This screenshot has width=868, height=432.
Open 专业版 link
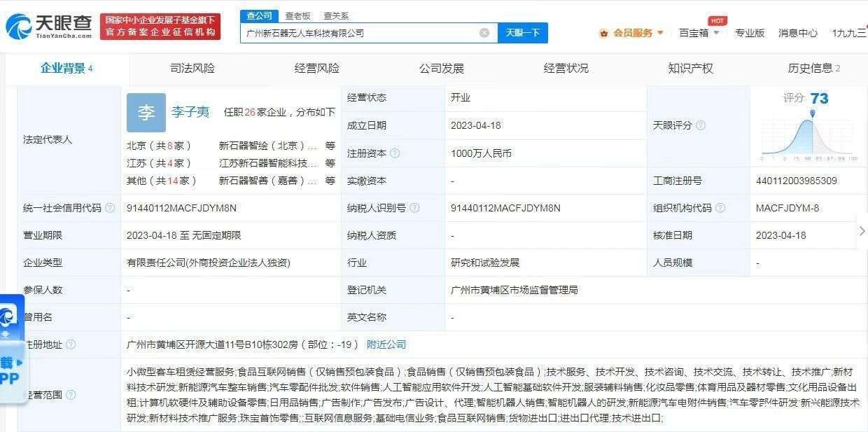(750, 33)
